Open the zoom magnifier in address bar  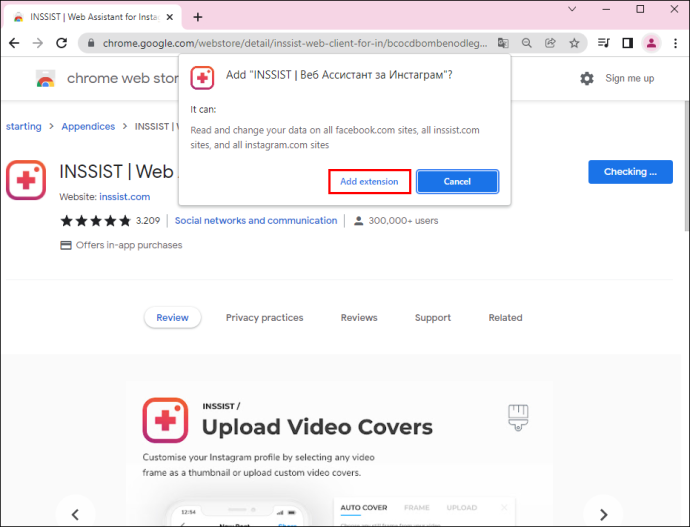(527, 43)
